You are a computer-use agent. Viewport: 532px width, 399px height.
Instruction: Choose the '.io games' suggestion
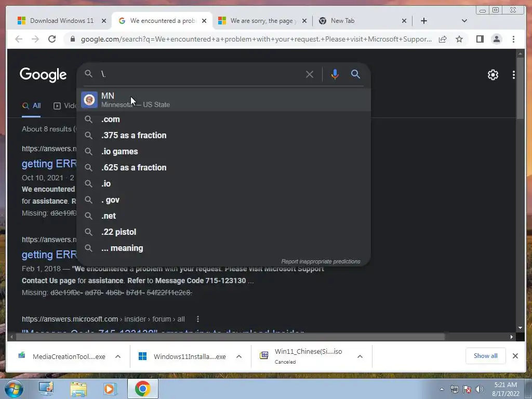[x=223, y=152]
